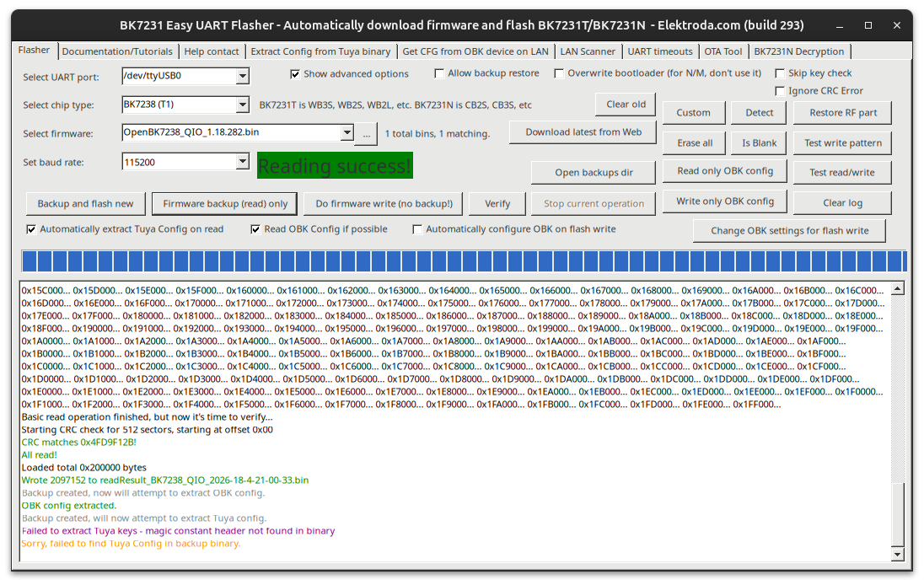This screenshot has width=924, height=585.
Task: Click the Erase all button
Action: (695, 142)
